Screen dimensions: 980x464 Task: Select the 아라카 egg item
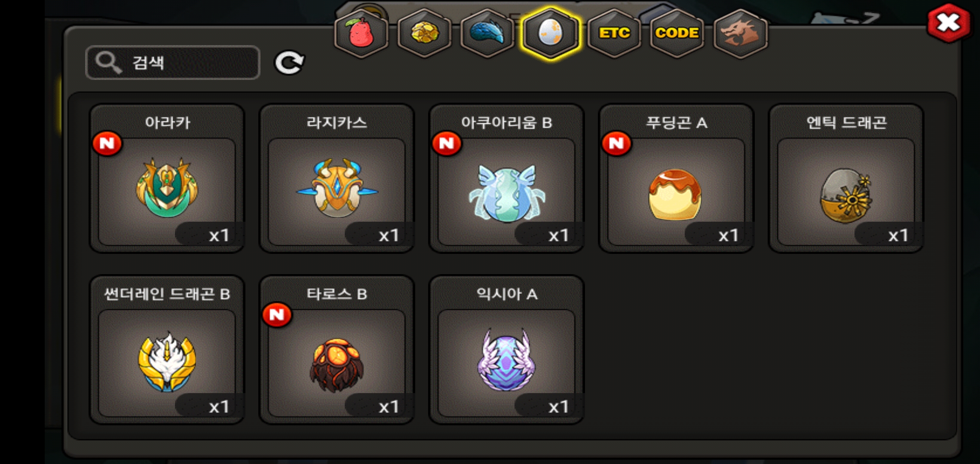pos(167,179)
